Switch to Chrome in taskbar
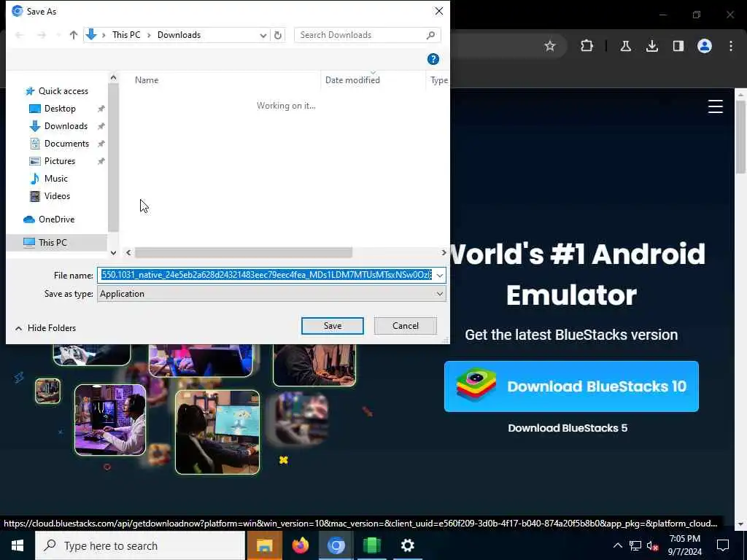 (x=336, y=545)
